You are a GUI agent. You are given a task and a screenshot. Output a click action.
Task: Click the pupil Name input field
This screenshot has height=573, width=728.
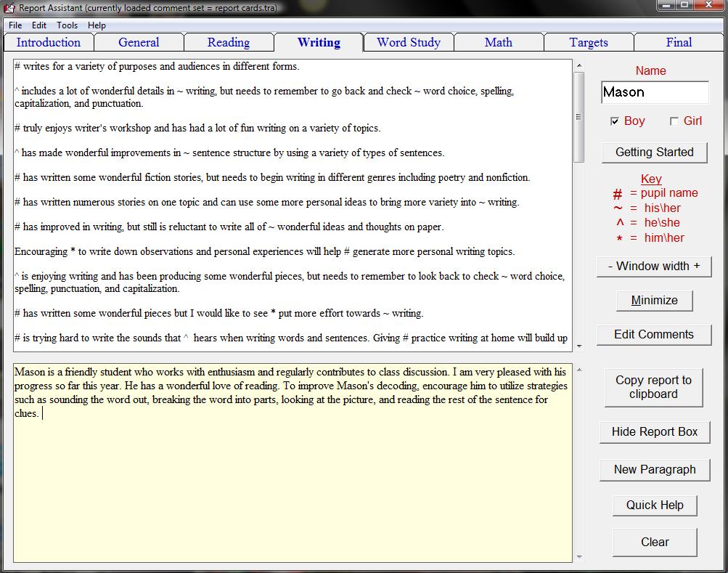[x=654, y=92]
